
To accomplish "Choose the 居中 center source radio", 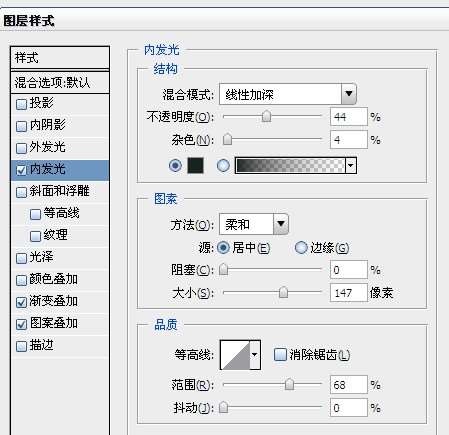I will point(223,248).
